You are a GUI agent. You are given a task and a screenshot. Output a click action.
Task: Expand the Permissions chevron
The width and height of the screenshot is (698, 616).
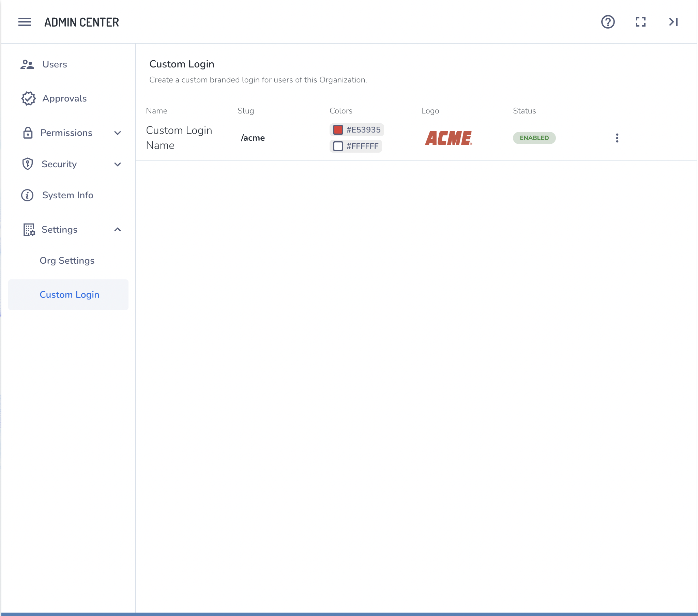click(x=118, y=133)
